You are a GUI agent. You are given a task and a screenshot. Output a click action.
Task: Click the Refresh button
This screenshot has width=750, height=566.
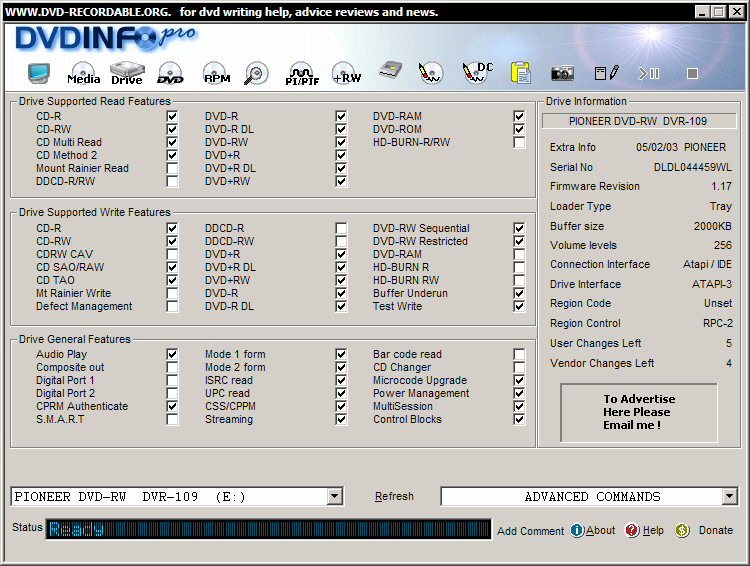(394, 497)
